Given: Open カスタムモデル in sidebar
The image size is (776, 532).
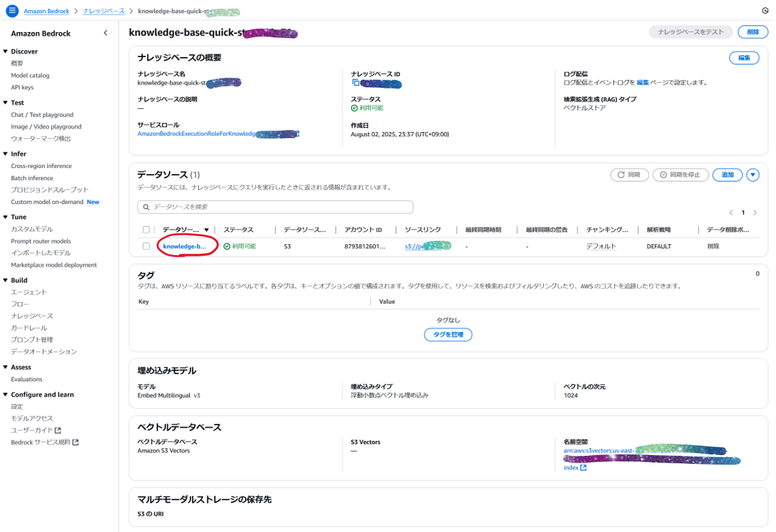Looking at the screenshot, I should (32, 229).
